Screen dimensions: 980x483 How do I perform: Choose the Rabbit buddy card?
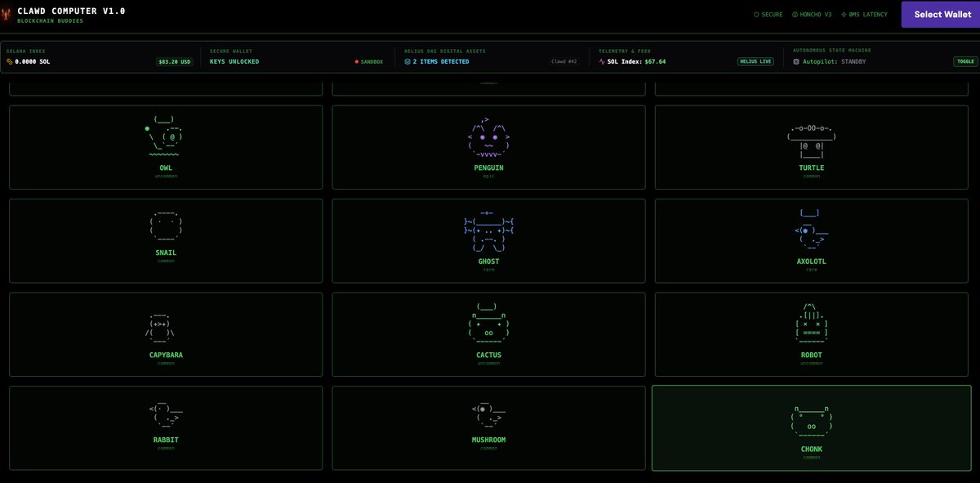point(167,428)
